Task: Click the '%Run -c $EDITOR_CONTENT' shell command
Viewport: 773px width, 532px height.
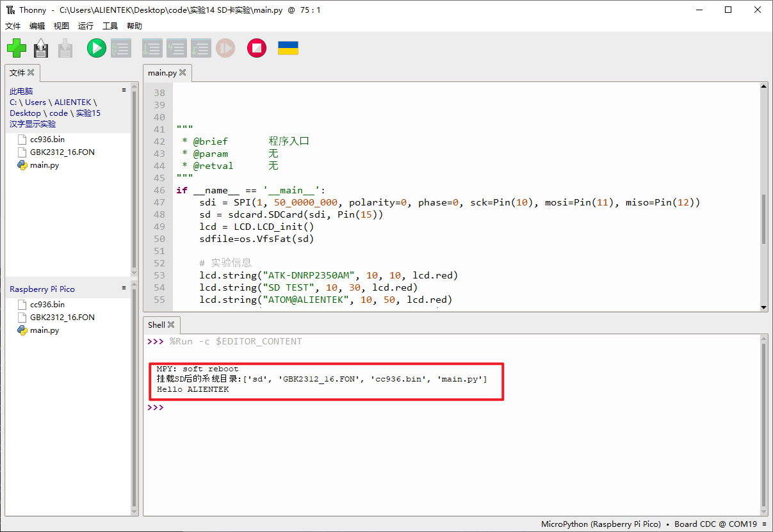Action: [x=236, y=341]
